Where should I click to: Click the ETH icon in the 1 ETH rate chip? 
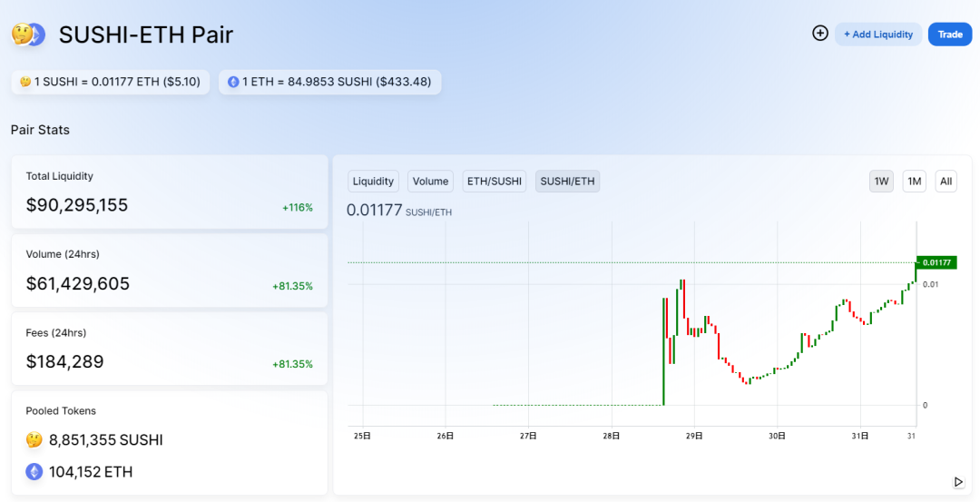233,82
